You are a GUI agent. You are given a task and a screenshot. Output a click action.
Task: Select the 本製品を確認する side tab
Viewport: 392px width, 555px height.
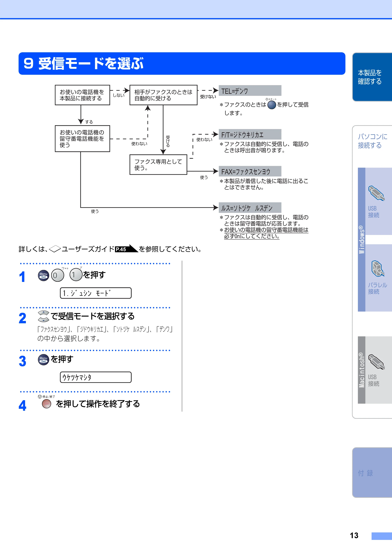click(x=372, y=77)
